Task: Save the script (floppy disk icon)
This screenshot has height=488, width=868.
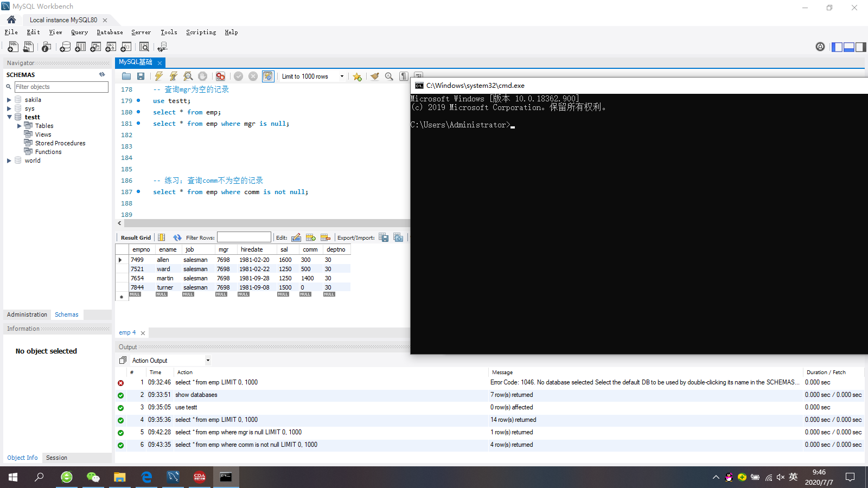Action: (x=141, y=76)
